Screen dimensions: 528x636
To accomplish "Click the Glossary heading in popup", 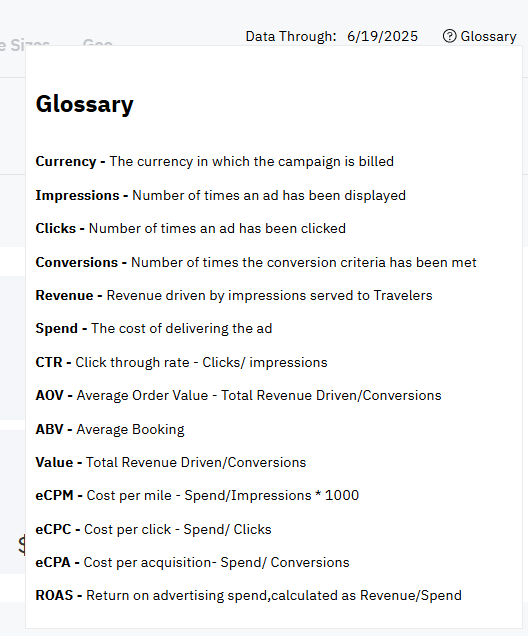I will coord(84,104).
